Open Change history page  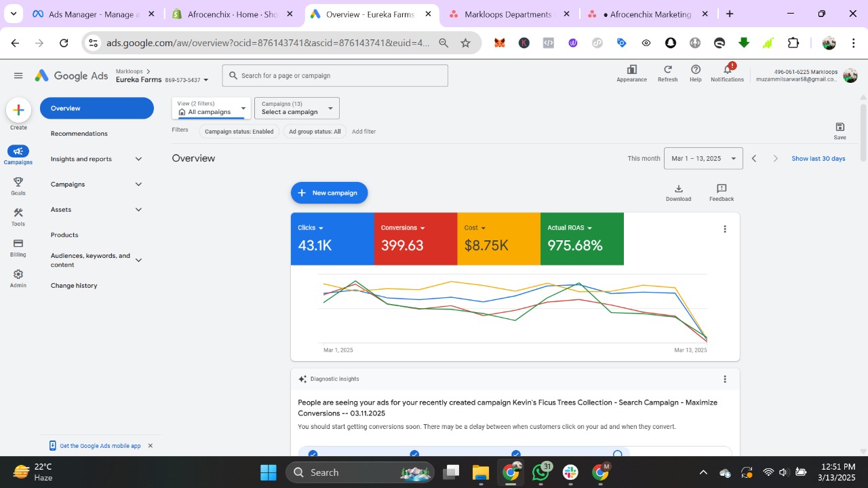click(74, 286)
